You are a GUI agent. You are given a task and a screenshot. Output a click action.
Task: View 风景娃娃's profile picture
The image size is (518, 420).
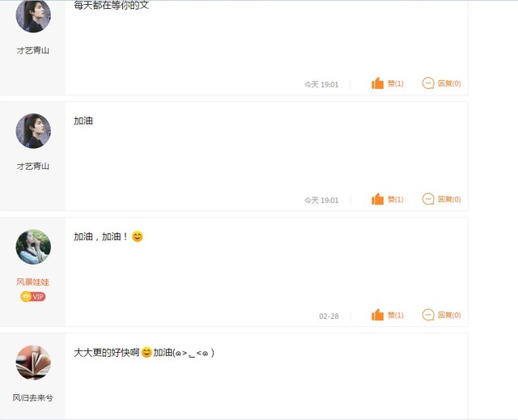(x=33, y=247)
